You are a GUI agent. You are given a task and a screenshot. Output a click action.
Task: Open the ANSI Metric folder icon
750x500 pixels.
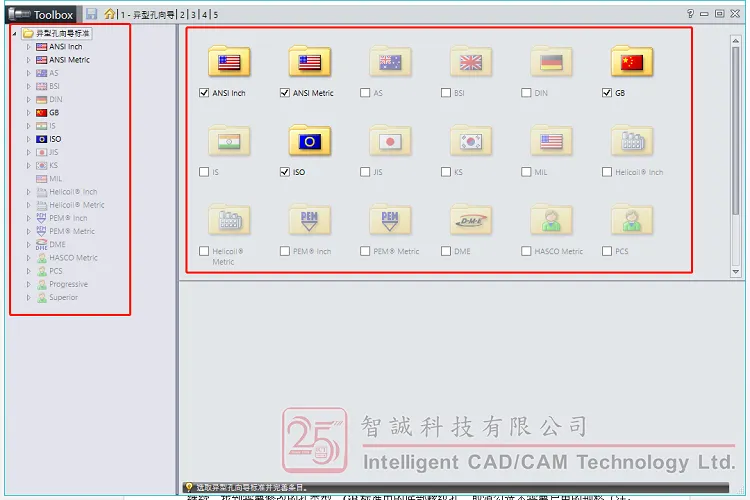(x=309, y=61)
